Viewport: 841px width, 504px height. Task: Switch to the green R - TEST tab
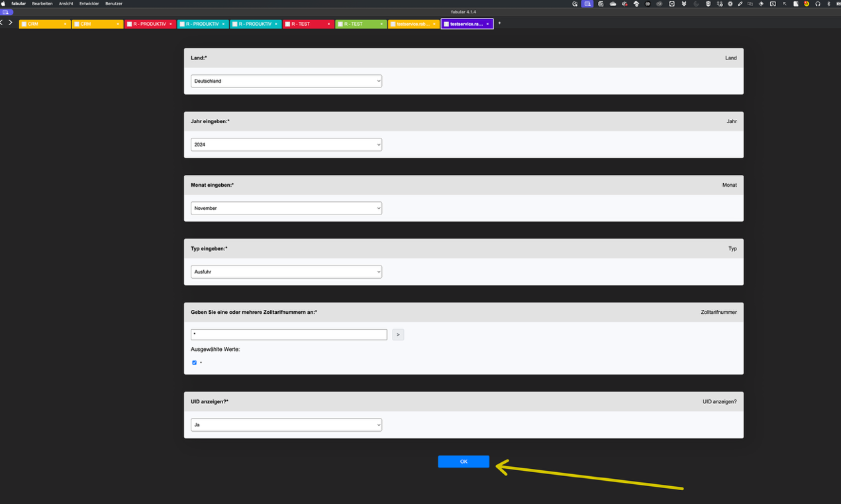358,25
